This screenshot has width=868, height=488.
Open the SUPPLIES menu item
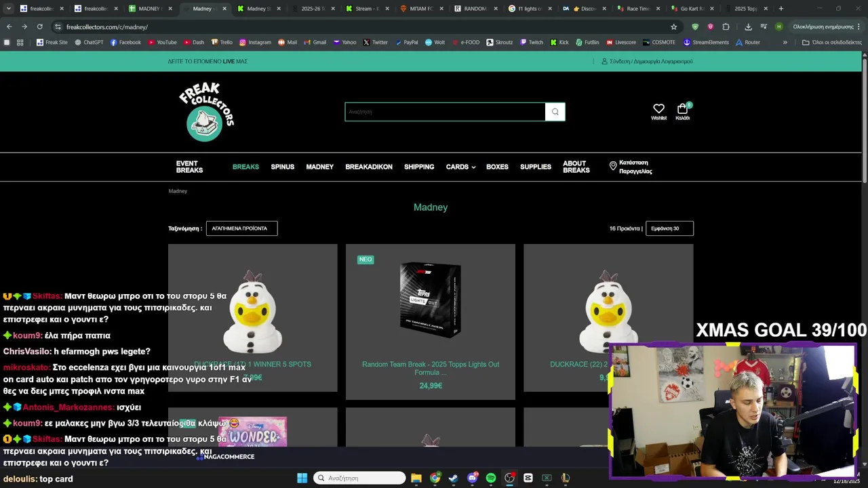(536, 167)
